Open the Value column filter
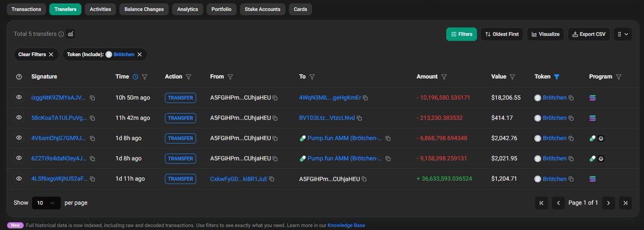Screen dimensions: 644x230 coord(512,77)
